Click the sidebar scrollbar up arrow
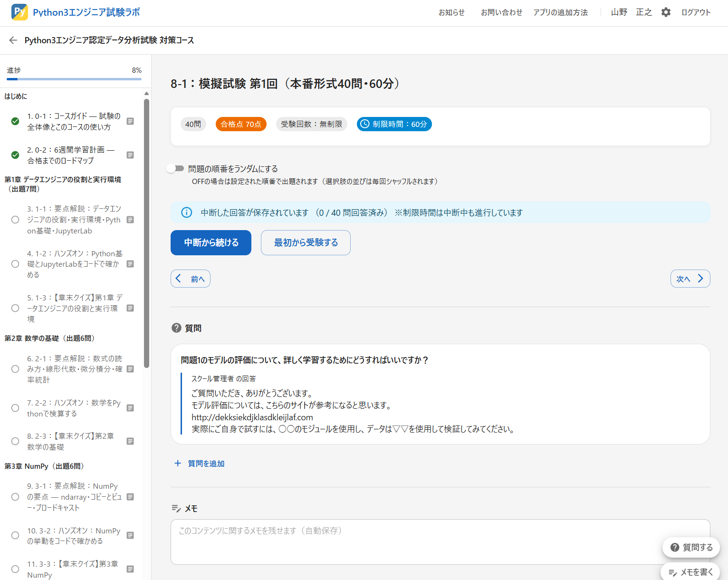This screenshot has width=728, height=580. [147, 94]
